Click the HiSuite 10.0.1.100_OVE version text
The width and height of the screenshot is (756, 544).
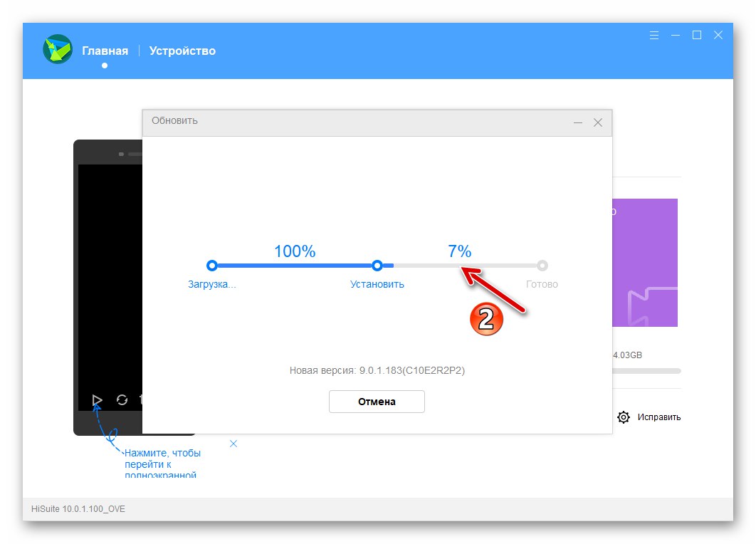click(78, 509)
